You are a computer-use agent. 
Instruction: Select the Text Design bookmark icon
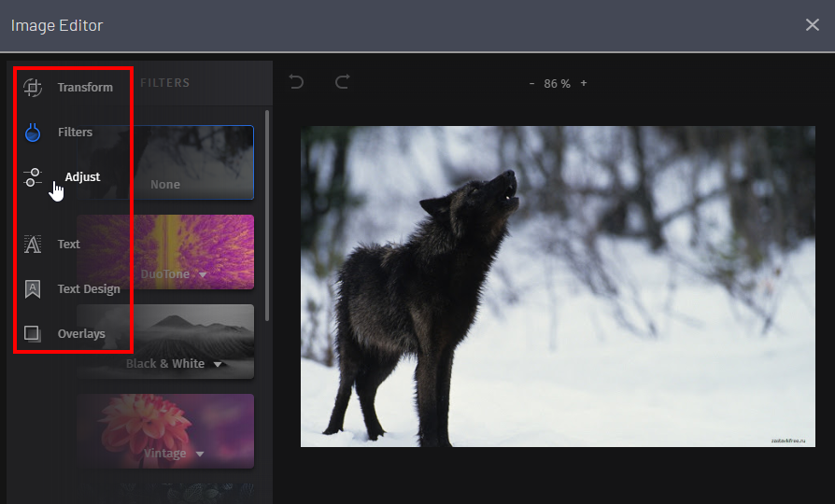click(33, 289)
